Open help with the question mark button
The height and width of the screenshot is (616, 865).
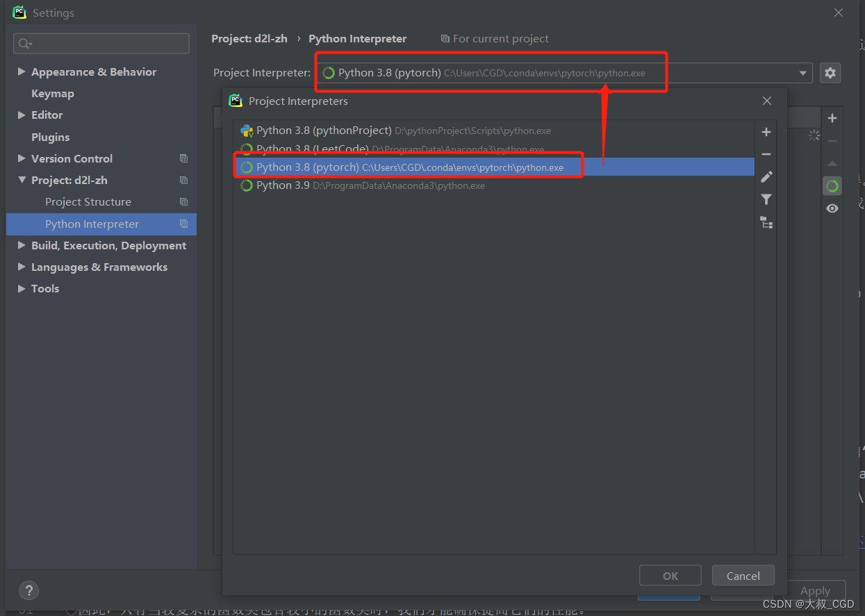pyautogui.click(x=28, y=590)
